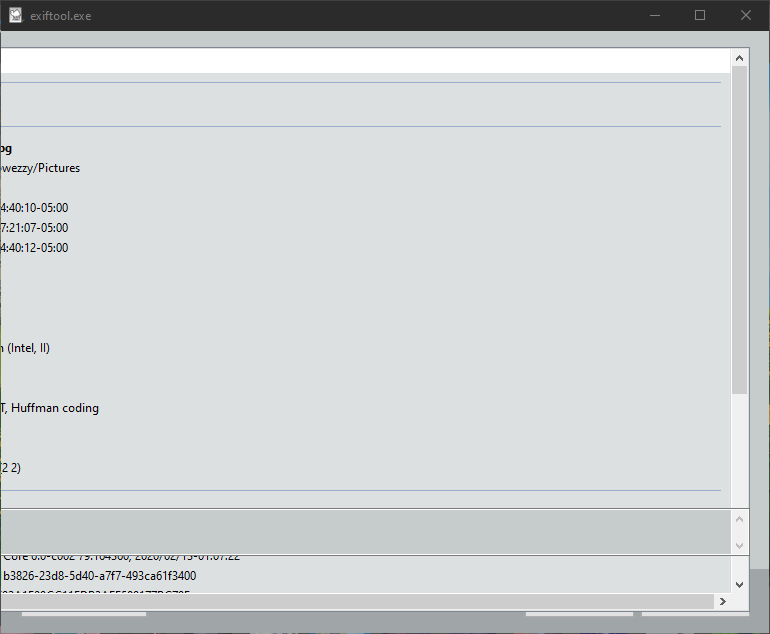Image resolution: width=770 pixels, height=634 pixels.
Task: Select the text ending in wezzy/Pictures
Action: click(x=40, y=168)
